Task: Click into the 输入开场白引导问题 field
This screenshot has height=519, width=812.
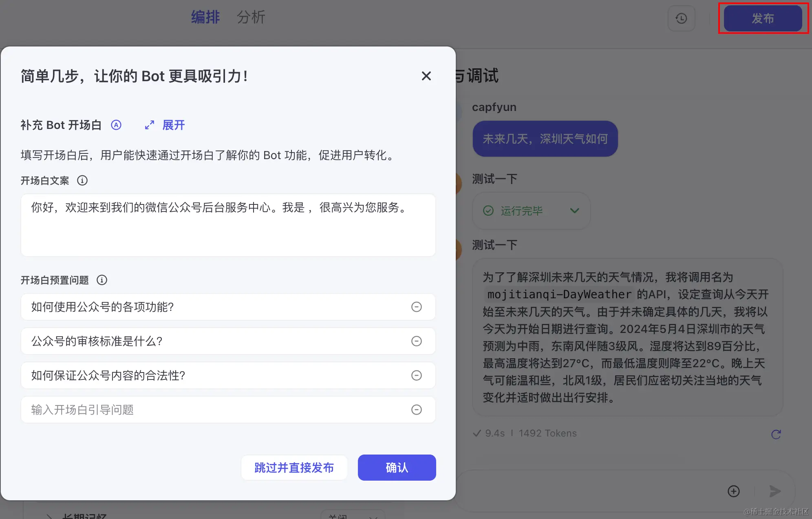Action: pos(216,410)
